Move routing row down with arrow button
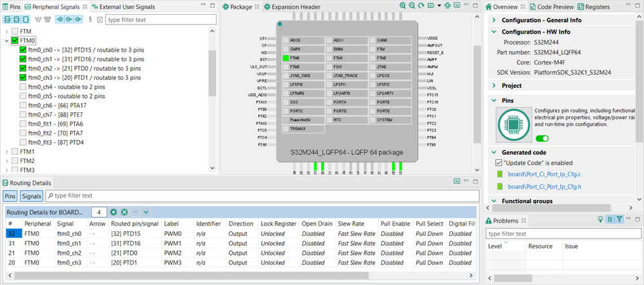 click(146, 212)
